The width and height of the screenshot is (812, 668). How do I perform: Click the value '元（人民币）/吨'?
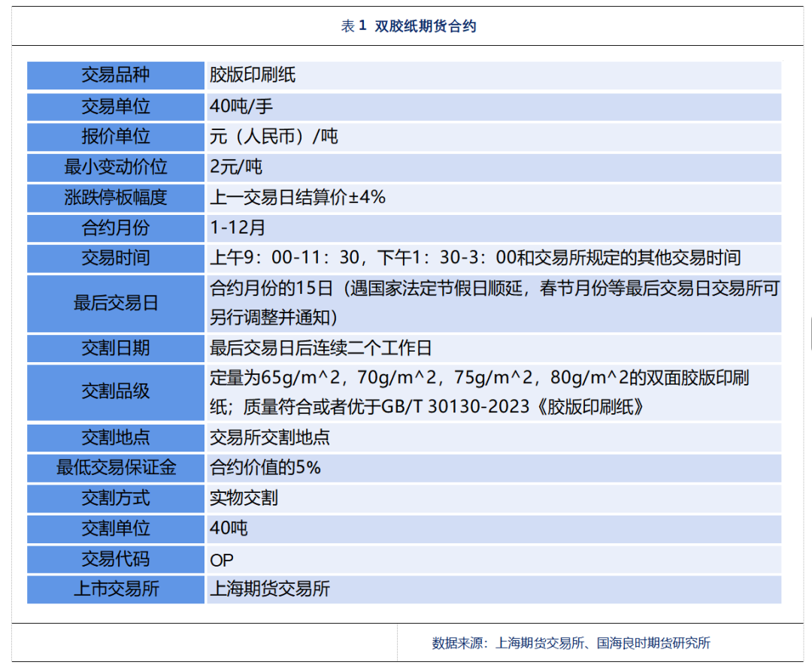(274, 137)
